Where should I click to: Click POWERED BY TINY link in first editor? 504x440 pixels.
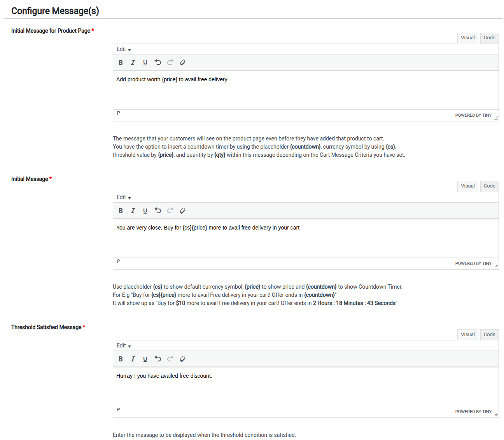pyautogui.click(x=473, y=116)
